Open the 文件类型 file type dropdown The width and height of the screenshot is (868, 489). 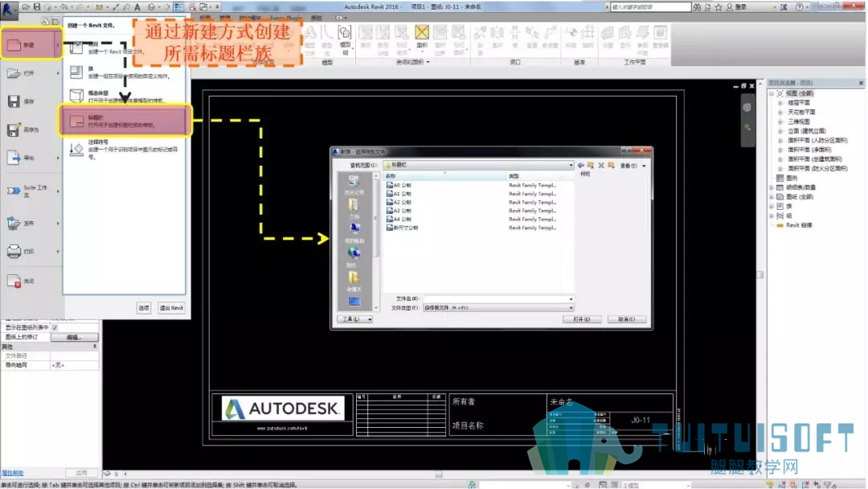coord(498,308)
